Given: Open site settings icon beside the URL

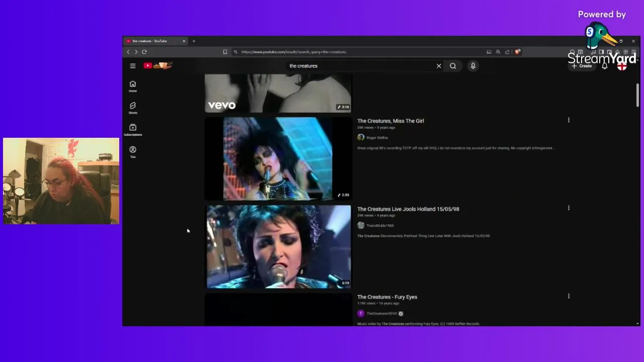Looking at the screenshot, I should pyautogui.click(x=235, y=52).
